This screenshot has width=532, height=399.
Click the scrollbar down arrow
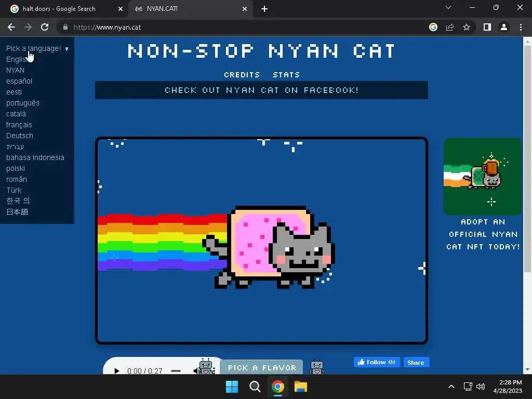point(527,370)
